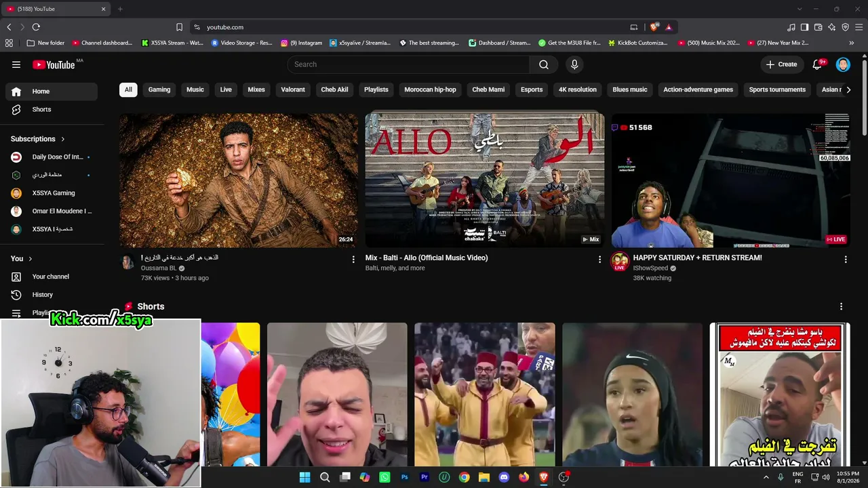868x488 pixels.
Task: Launch Photoshop from the taskbar
Action: tap(405, 477)
